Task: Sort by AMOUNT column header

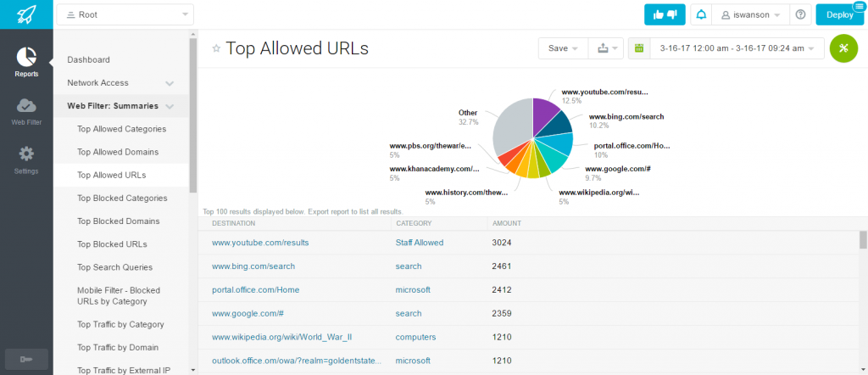Action: point(507,224)
